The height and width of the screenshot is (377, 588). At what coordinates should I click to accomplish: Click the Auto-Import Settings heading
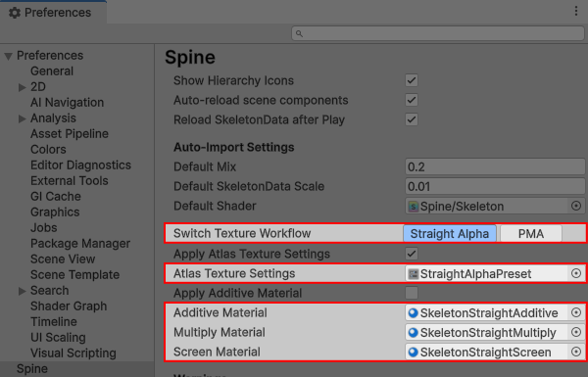click(x=233, y=147)
